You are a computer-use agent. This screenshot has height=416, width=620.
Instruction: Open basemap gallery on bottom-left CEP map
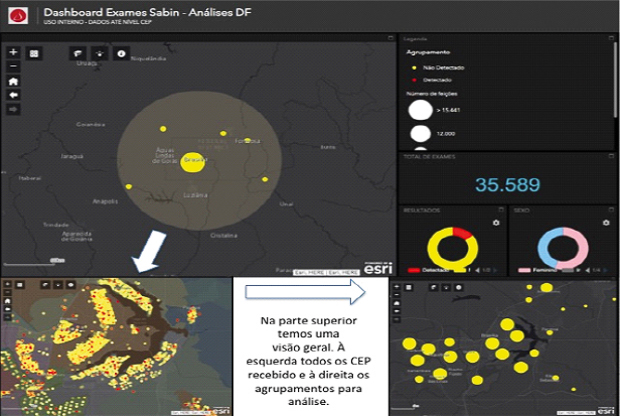20,284
